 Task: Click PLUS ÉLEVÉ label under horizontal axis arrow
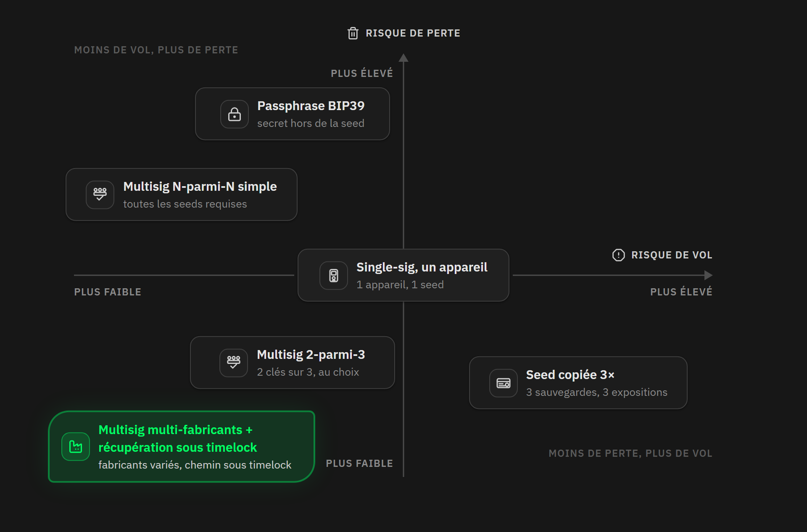[x=681, y=292]
